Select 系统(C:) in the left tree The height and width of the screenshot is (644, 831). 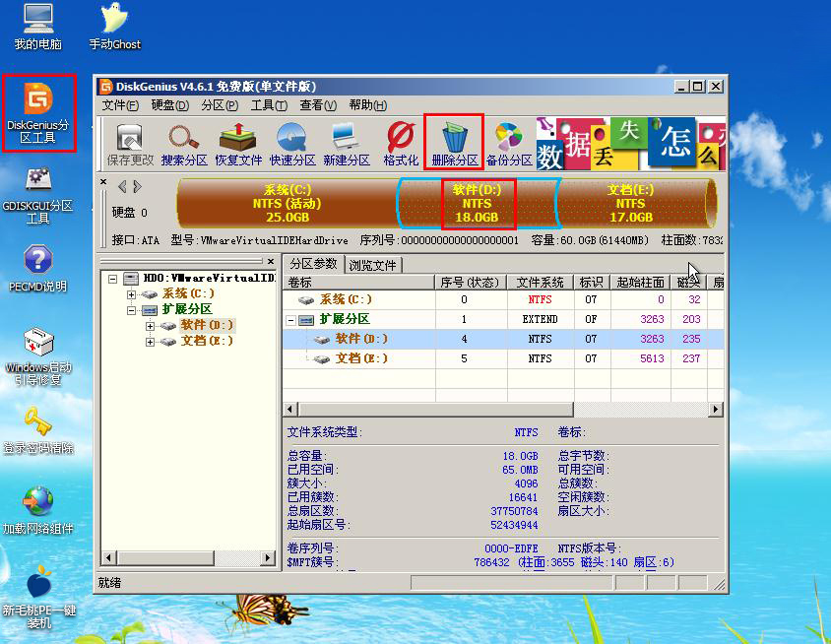coord(188,293)
